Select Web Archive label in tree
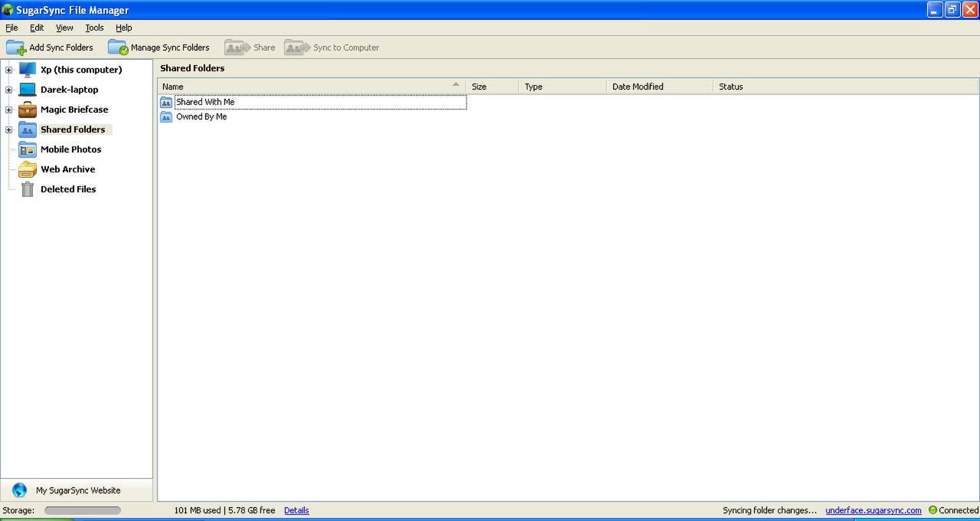This screenshot has height=521, width=980. [x=68, y=169]
